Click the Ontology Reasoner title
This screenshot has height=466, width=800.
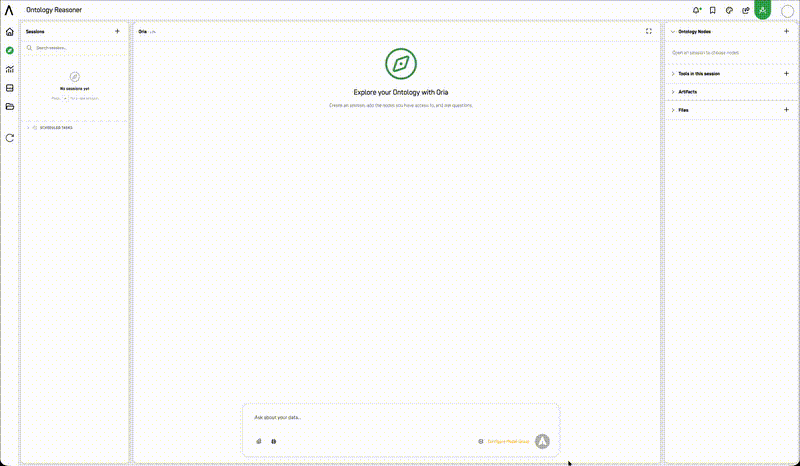coord(54,10)
